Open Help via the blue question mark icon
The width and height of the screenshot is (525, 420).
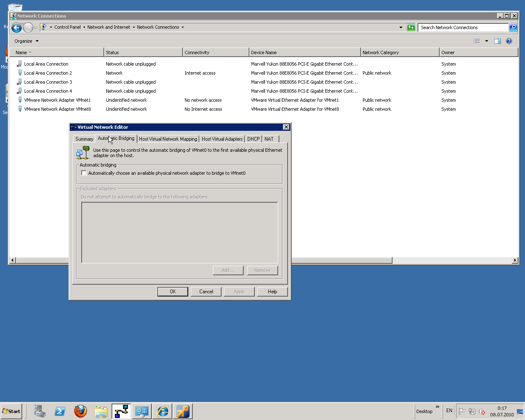click(x=509, y=41)
